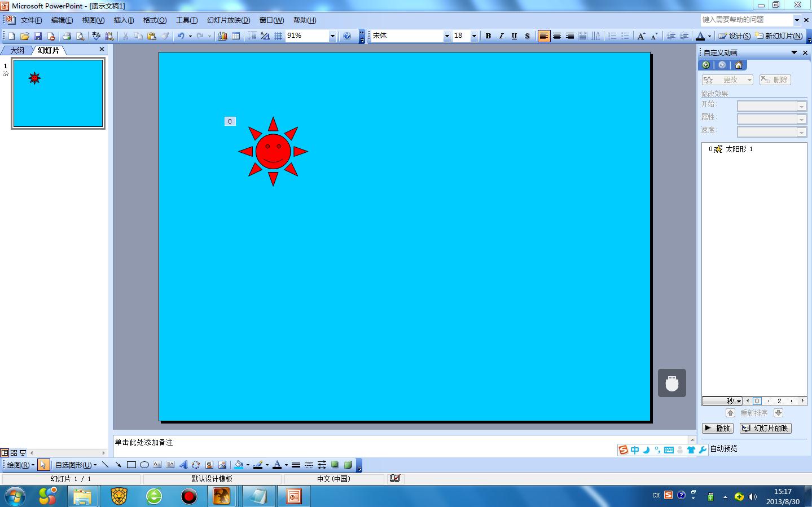Open the font size dropdown
Image resolution: width=812 pixels, height=507 pixels.
pyautogui.click(x=474, y=36)
